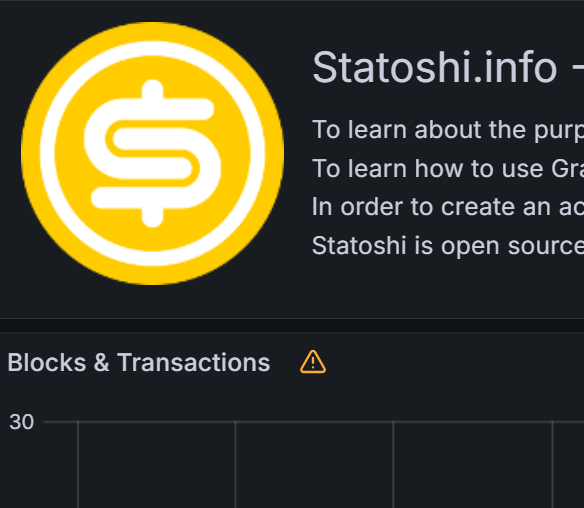Click the yellow Statoshi coin logo
Screen dimensions: 584x508
(x=152, y=153)
